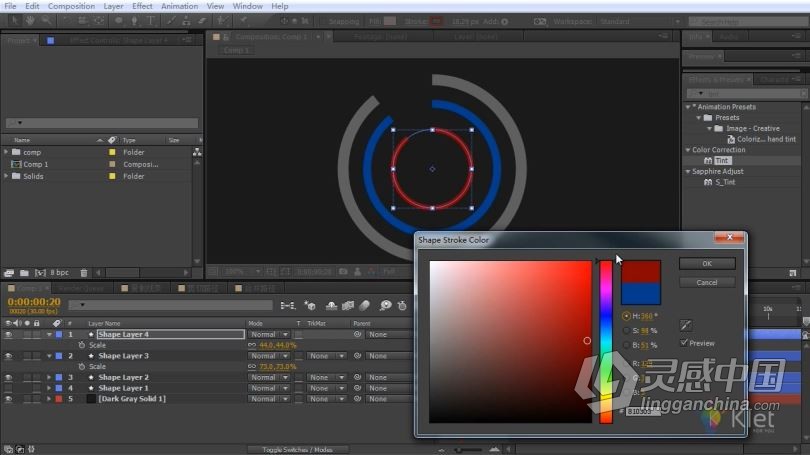Toggle the Preview checkbox in color dialog

[684, 342]
